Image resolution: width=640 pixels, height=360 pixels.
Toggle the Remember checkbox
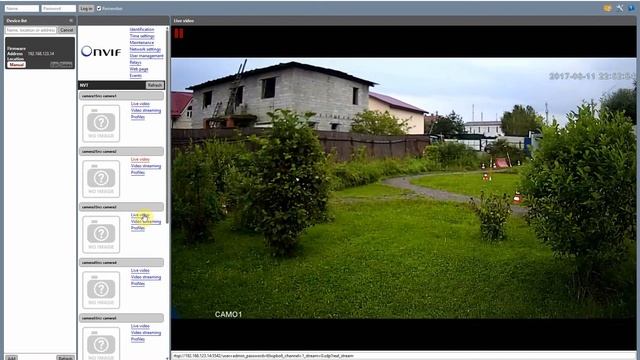pos(99,8)
